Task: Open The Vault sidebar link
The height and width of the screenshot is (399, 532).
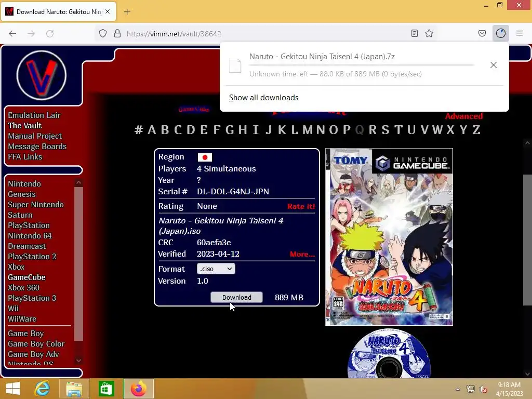Action: tap(25, 126)
